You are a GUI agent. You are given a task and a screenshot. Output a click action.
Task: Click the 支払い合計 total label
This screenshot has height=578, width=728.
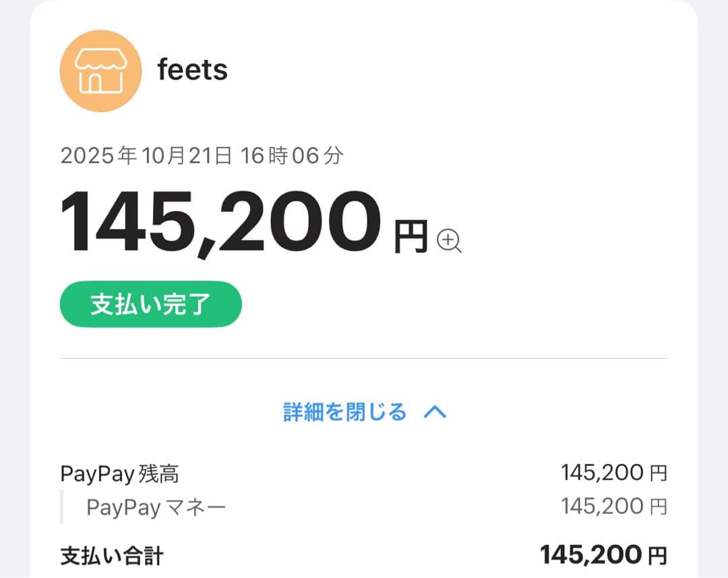point(112,556)
